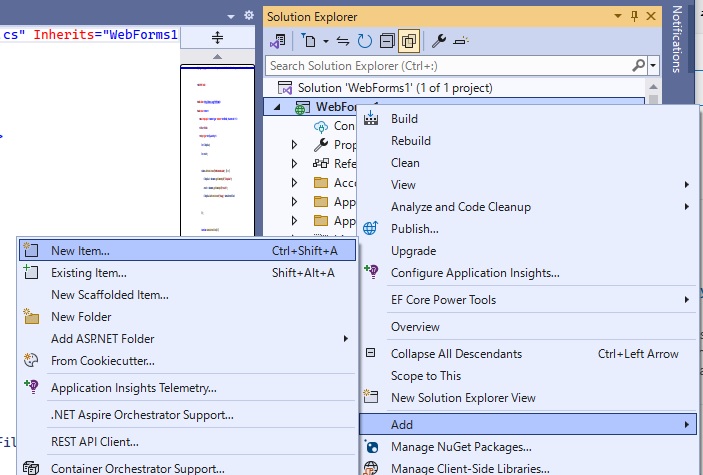The width and height of the screenshot is (703, 475).
Task: Choose REST API Client
Action: (95, 442)
